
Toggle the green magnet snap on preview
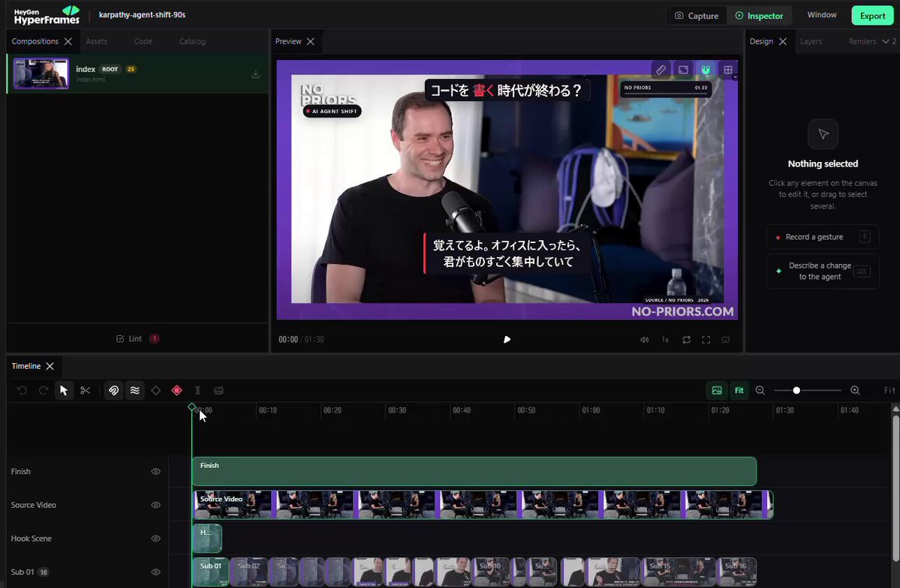tap(706, 70)
